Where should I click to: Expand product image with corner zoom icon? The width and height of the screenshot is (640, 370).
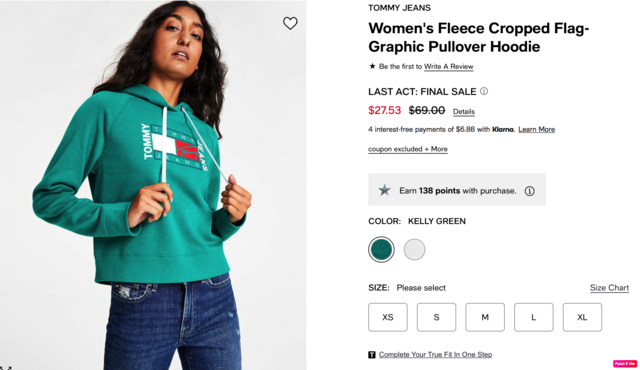tap(5, 367)
